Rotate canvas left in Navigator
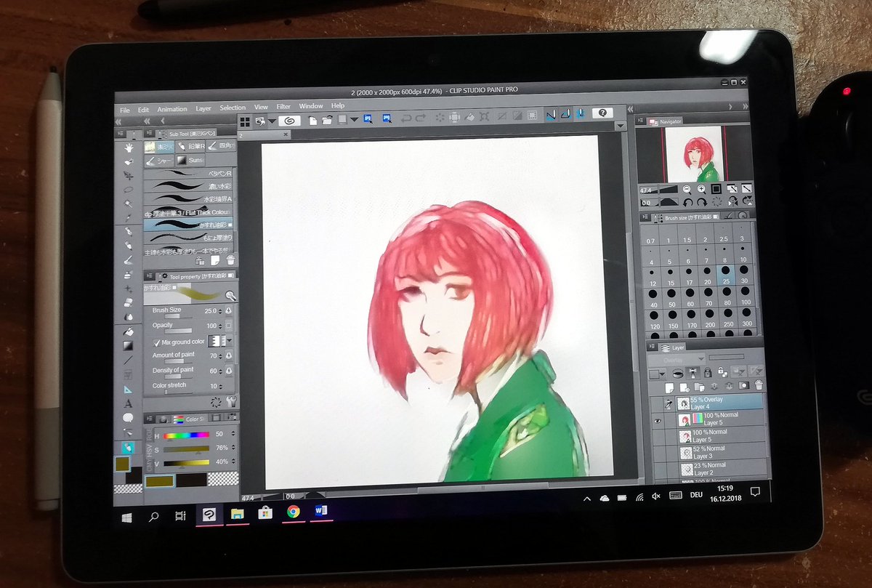Screen dimensions: 872x588 [x=687, y=202]
